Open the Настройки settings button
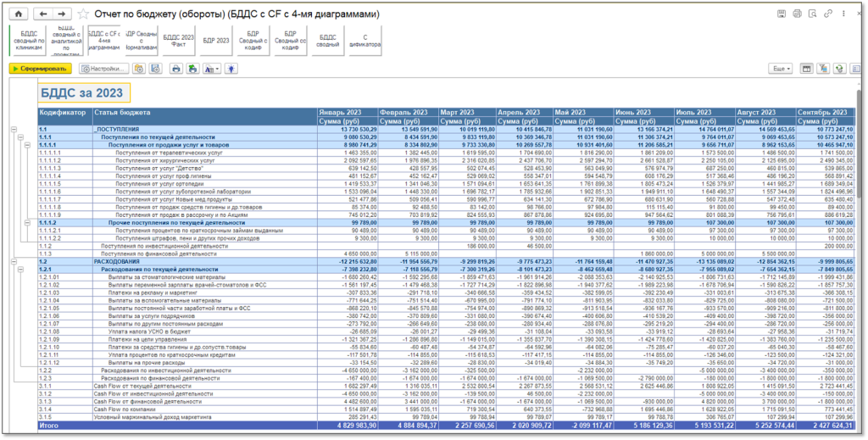 tap(103, 68)
